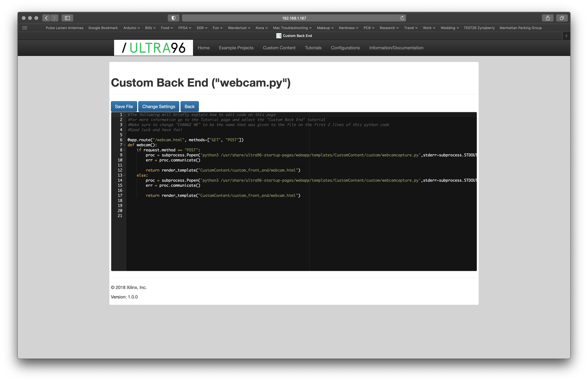This screenshot has width=588, height=382.
Task: Click the address bar showing 192.168.1.187
Action: 294,18
